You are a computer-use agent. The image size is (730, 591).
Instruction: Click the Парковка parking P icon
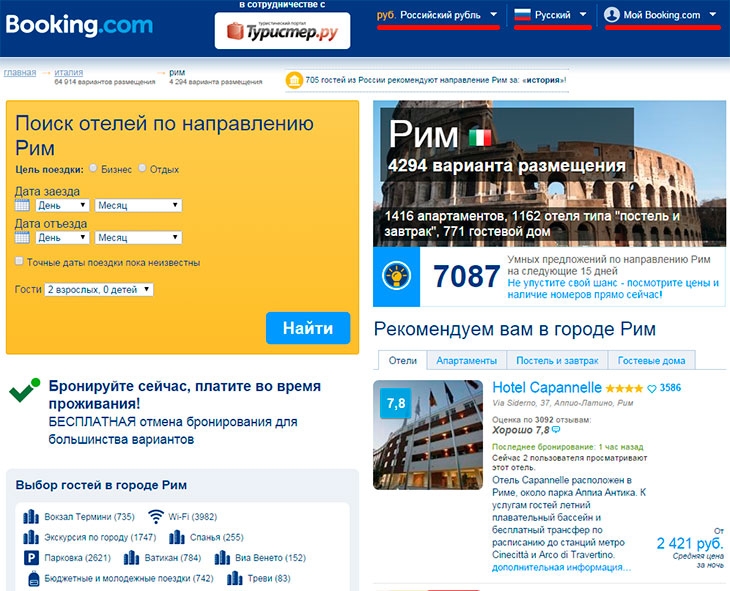click(31, 557)
